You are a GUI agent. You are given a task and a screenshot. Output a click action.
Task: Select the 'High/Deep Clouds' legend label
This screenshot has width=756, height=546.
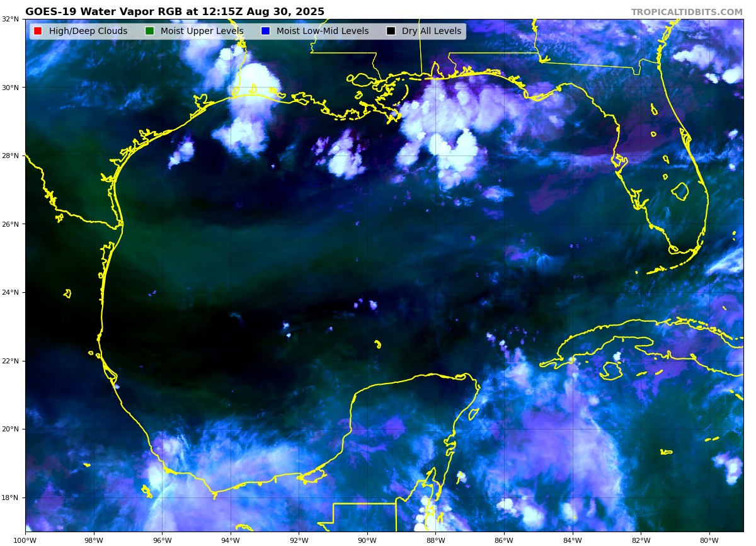88,31
